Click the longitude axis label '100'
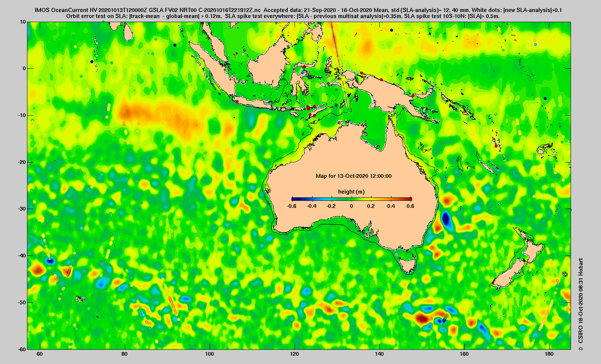 [209, 354]
